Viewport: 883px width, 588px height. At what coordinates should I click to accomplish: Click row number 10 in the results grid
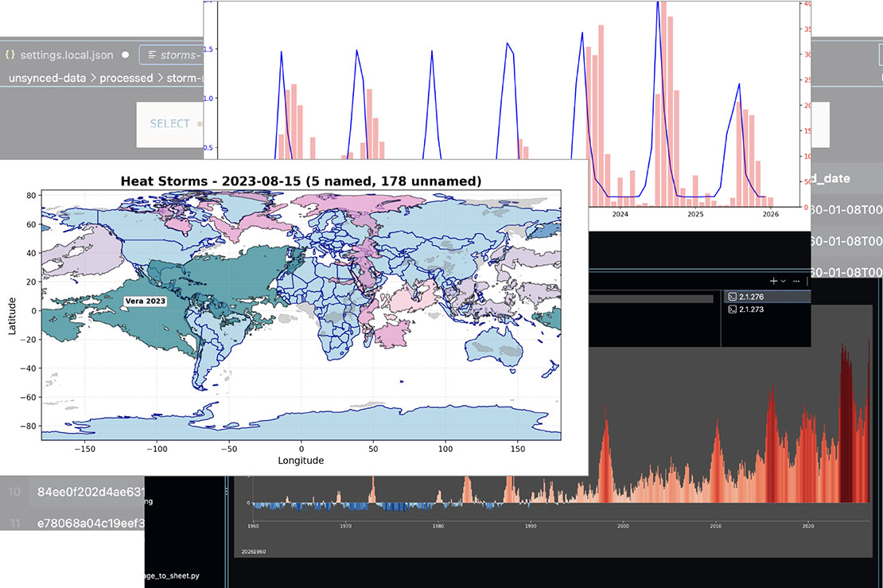[14, 492]
